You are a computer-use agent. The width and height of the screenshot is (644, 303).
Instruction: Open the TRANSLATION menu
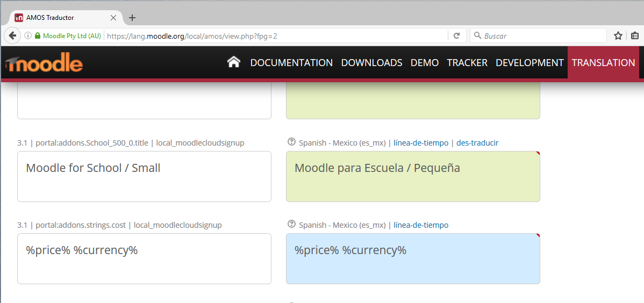(x=603, y=63)
